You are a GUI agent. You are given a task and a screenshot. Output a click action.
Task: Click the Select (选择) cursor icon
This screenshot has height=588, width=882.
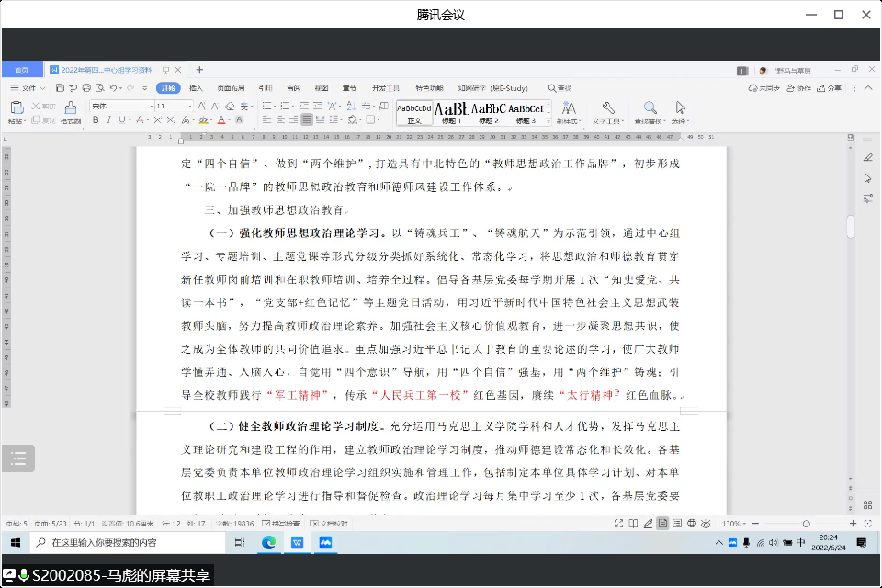pos(680,107)
